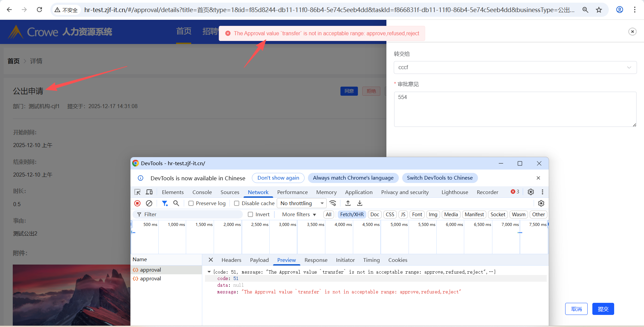This screenshot has width=644, height=327.
Task: Check the Disable cache checkbox
Action: coord(237,203)
